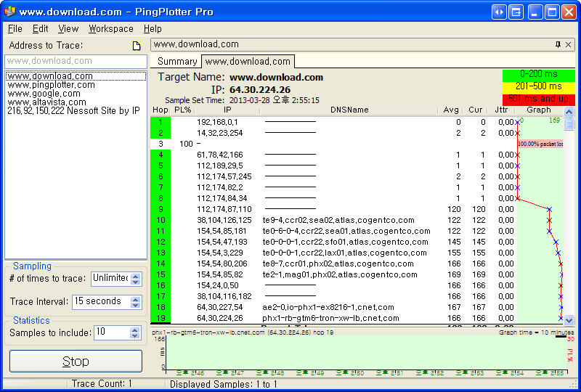Screen dimensions: 581x392
Task: Switch to the Summary tab
Action: click(x=177, y=62)
